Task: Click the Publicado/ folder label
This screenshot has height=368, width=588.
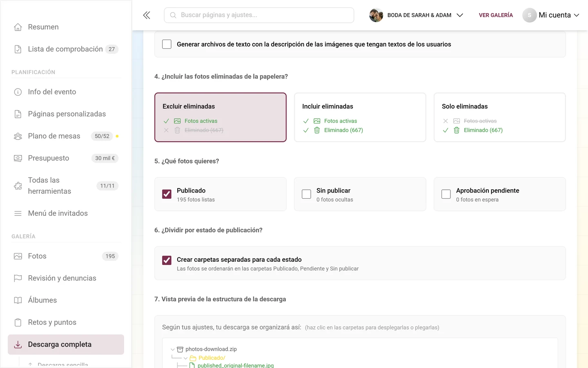Action: 212,358
